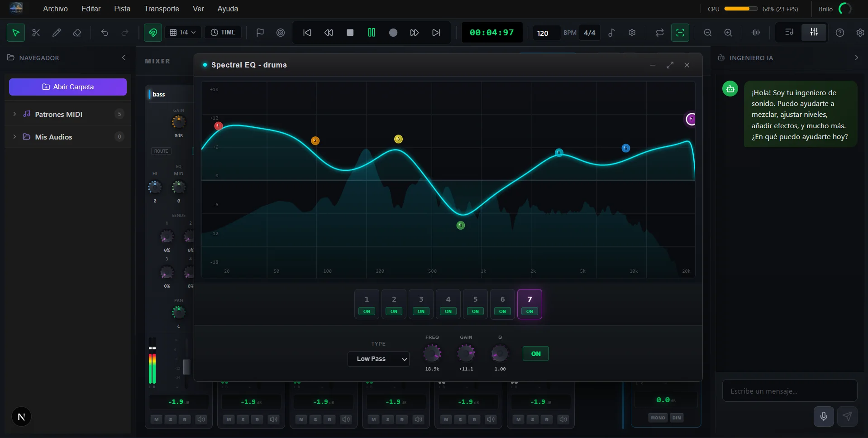The image size is (868, 438).
Task: Open the mixer view icon
Action: [x=814, y=33]
